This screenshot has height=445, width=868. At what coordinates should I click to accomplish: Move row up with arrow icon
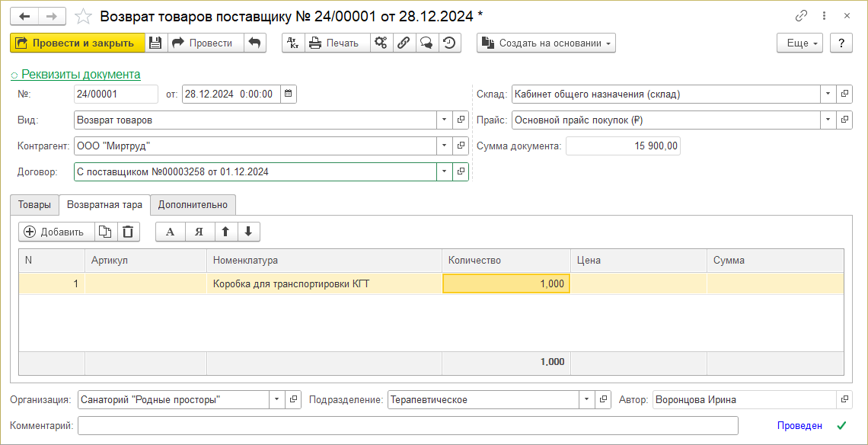[225, 232]
